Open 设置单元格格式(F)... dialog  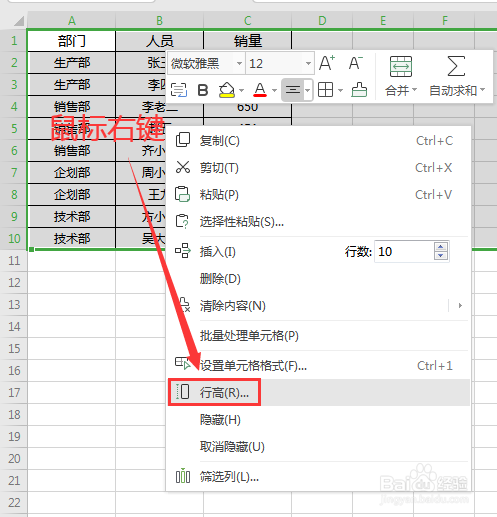(318, 366)
